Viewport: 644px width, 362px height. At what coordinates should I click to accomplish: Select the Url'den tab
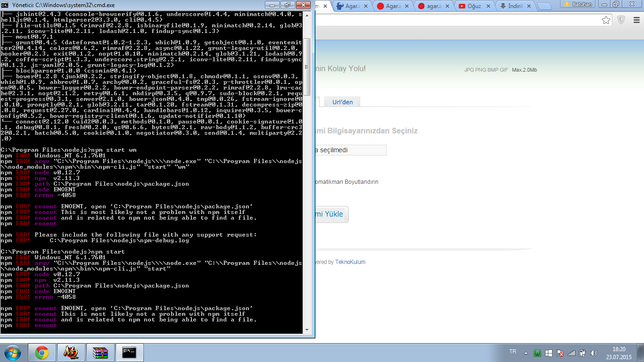pyautogui.click(x=342, y=102)
